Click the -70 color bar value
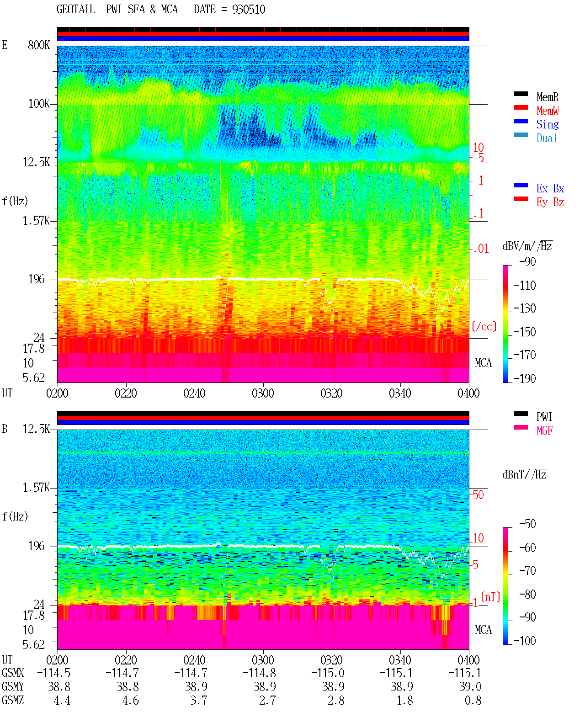585x728 pixels. (527, 571)
